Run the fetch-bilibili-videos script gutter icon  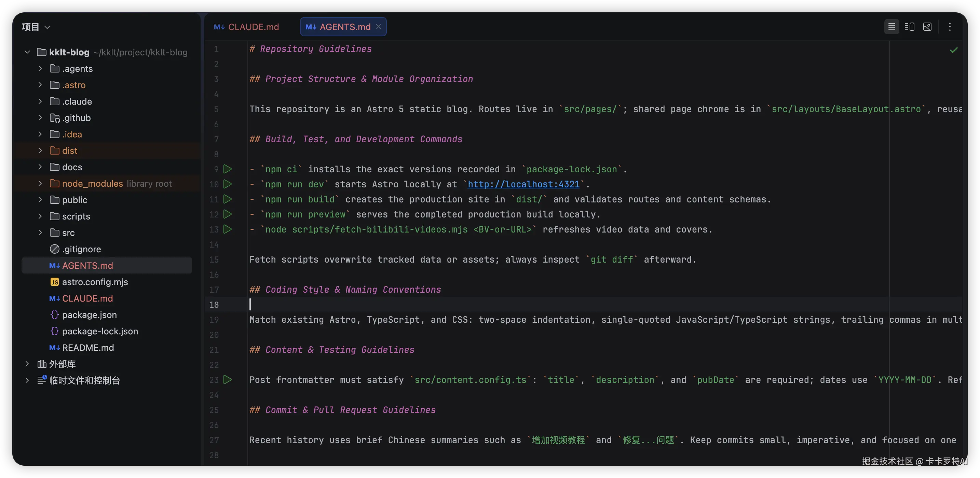point(228,229)
